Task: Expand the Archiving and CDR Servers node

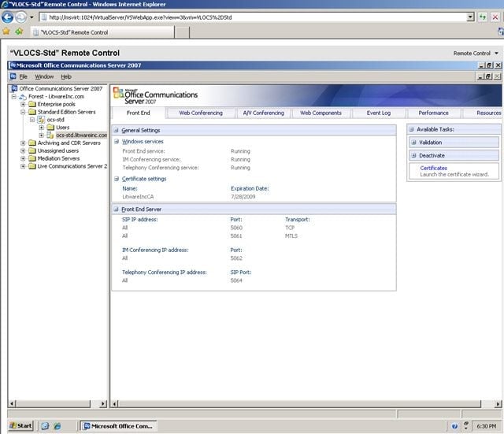Action: [x=23, y=143]
